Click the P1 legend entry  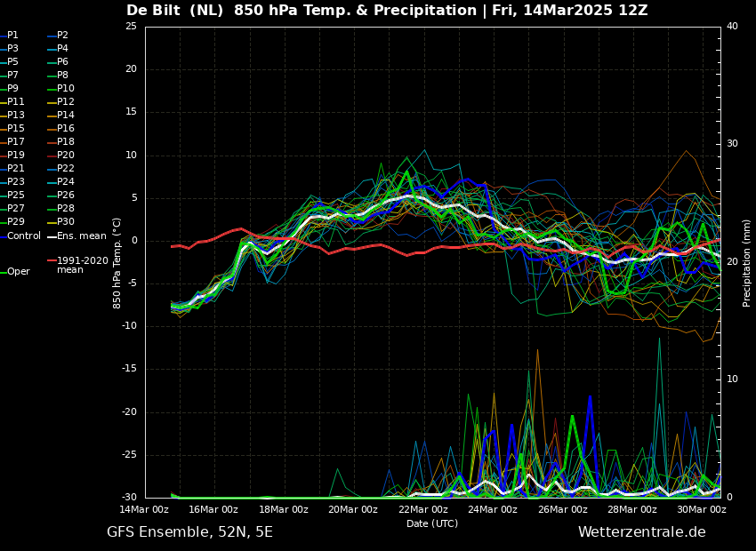10,36
